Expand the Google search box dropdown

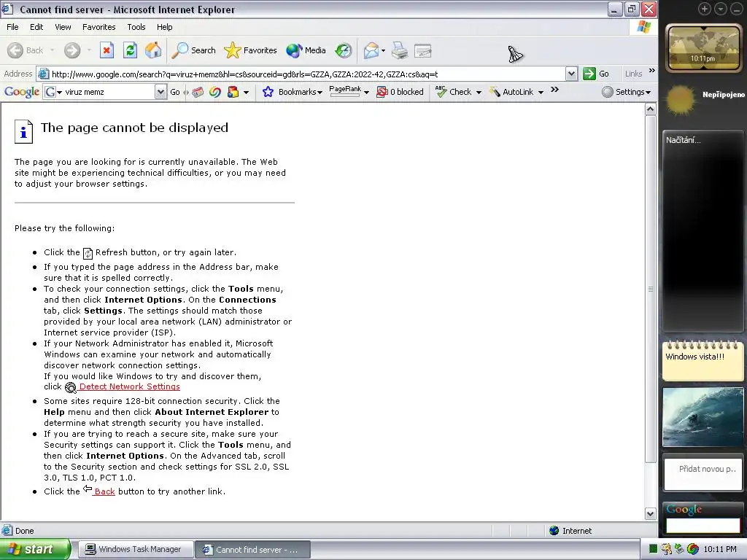coord(160,92)
